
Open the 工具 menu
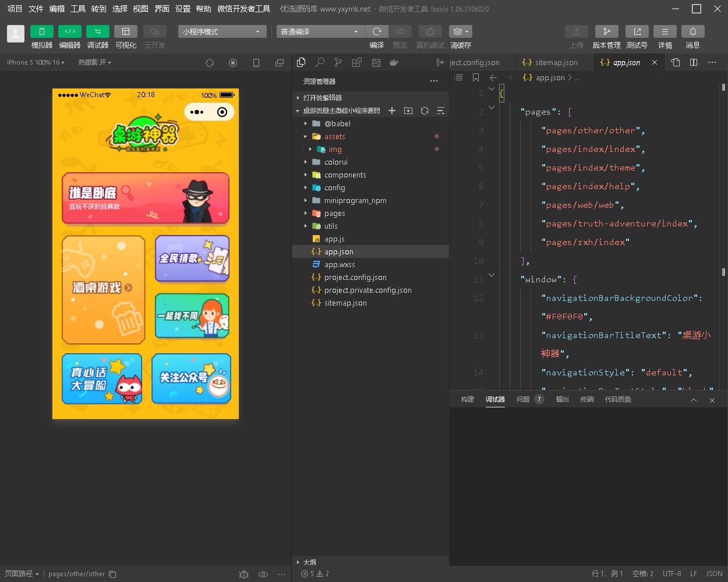[78, 9]
